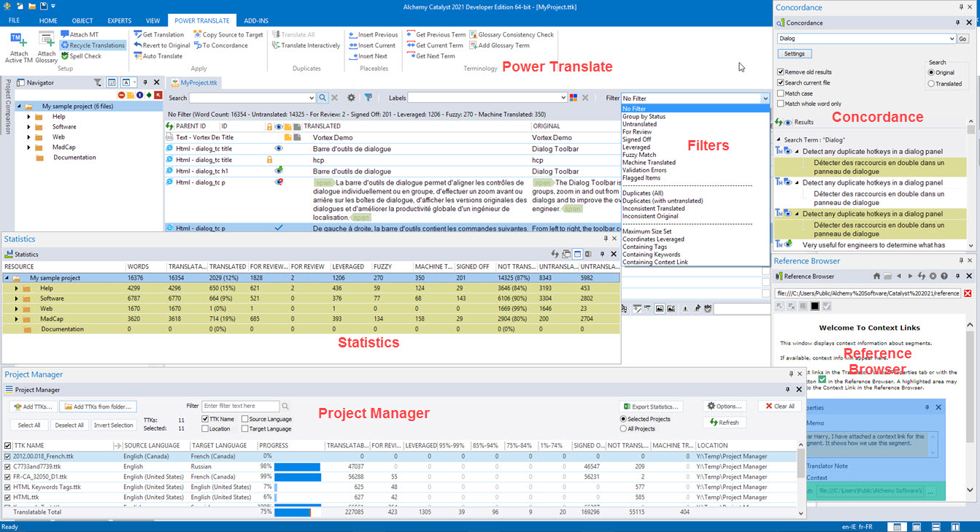Click the Project Manager filter text field
Screen dimensions: 980x532
coord(241,406)
